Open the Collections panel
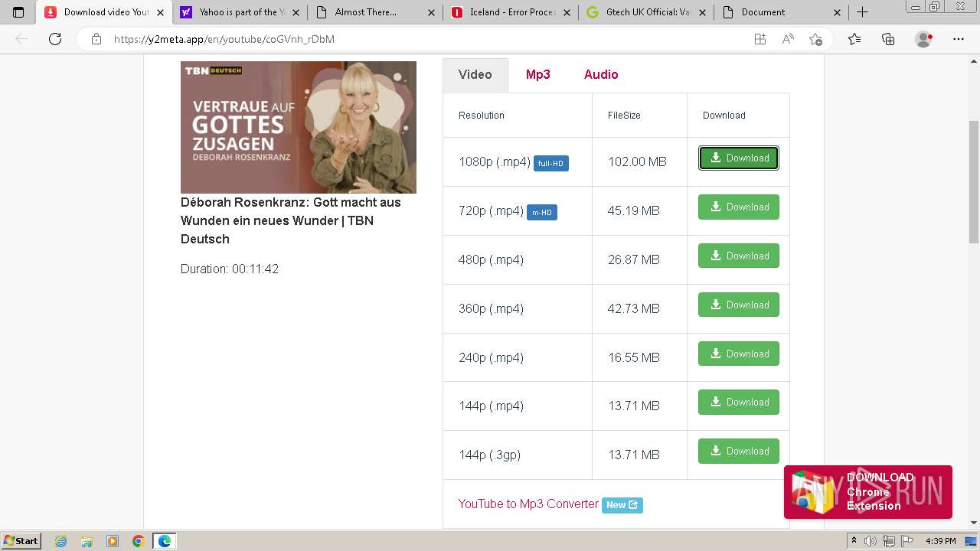 888,39
